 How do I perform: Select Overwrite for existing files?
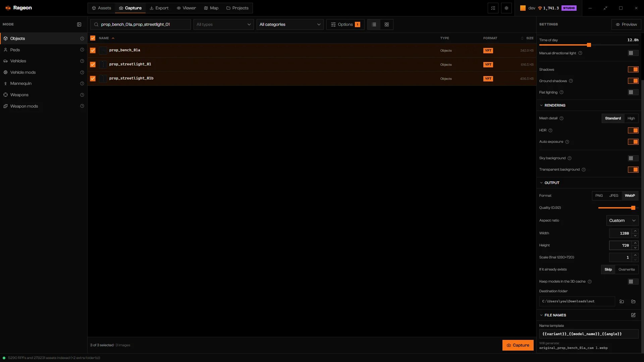pos(627,269)
